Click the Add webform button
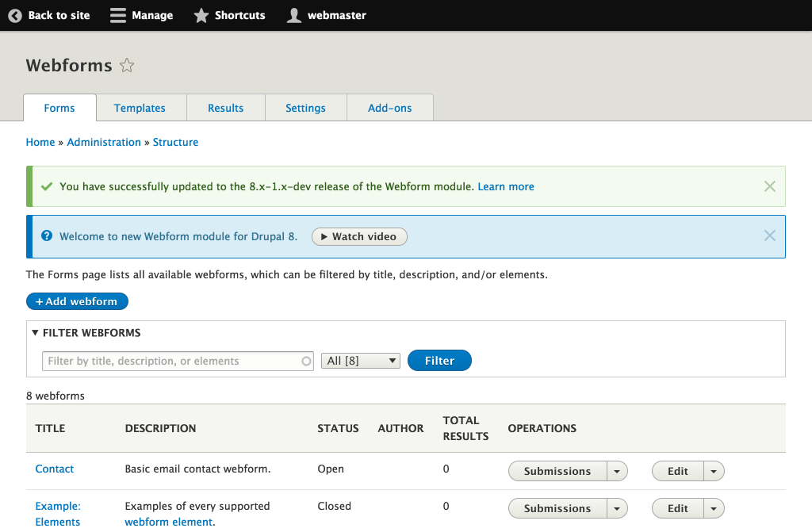Image resolution: width=812 pixels, height=532 pixels. point(77,301)
